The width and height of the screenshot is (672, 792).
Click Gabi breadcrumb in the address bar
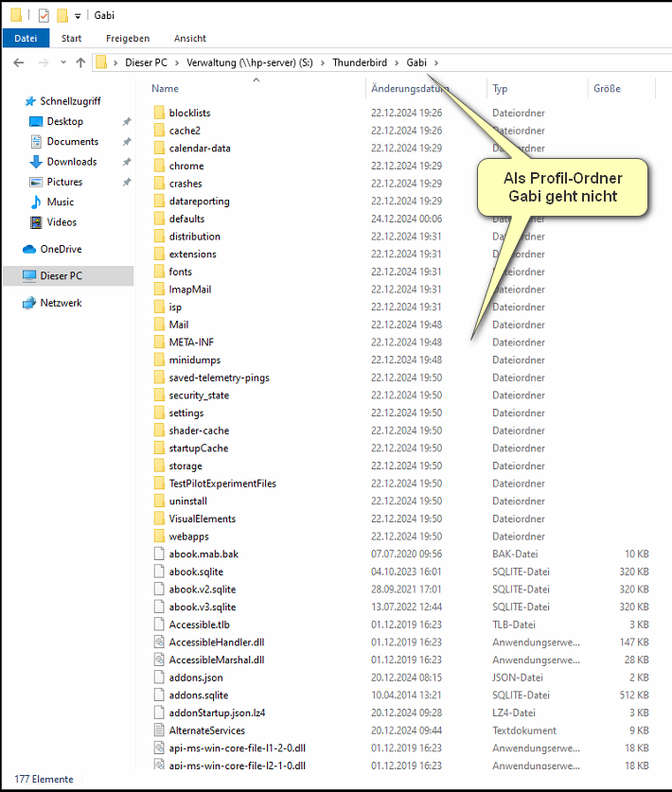pyautogui.click(x=416, y=62)
